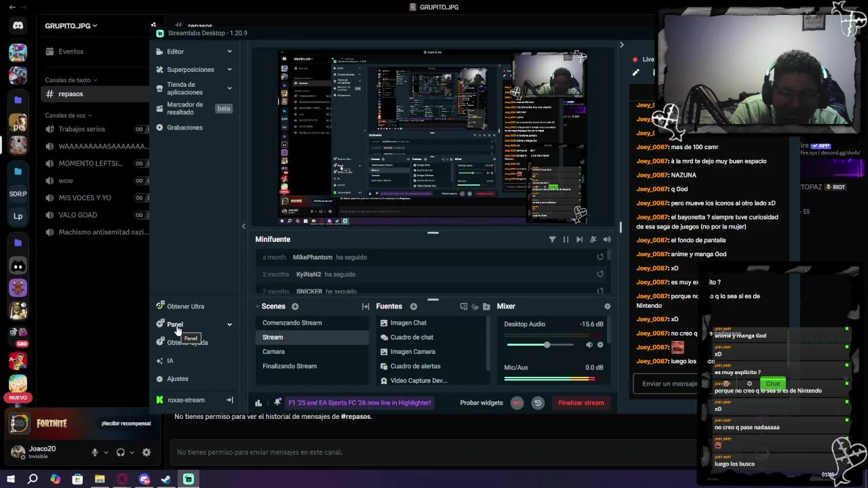The image size is (868, 488).
Task: Mute Desktop Audio with its speaker icon
Action: tap(589, 345)
